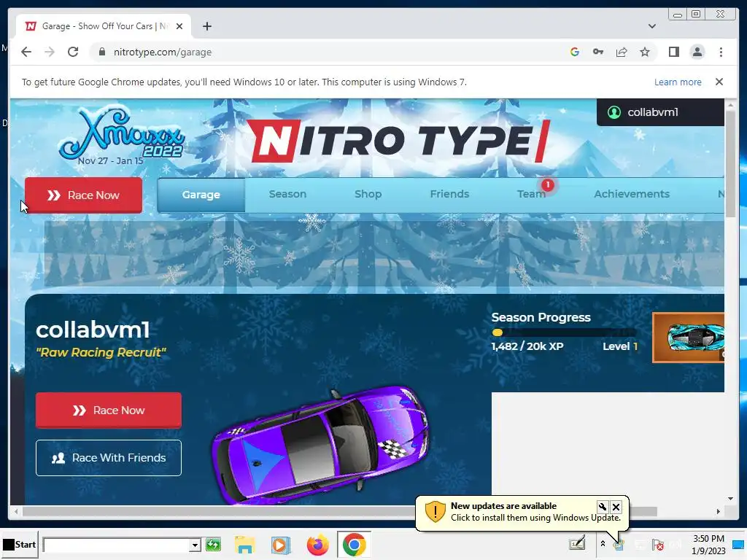Open the season reward car thumbnail
The image size is (747, 560).
(689, 338)
